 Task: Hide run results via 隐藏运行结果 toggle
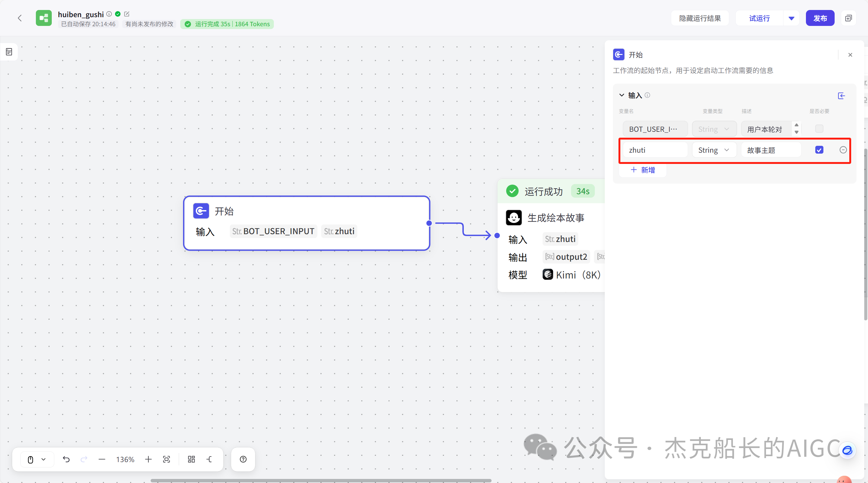coord(700,18)
